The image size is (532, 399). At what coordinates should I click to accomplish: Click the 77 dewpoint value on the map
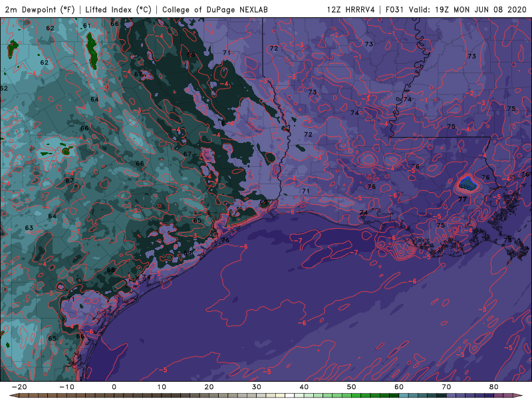pos(462,199)
